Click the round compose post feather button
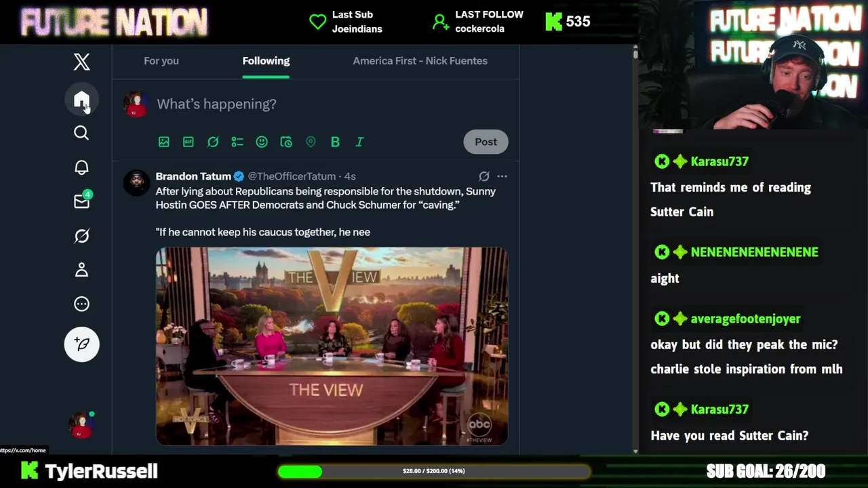The height and width of the screenshot is (488, 868). tap(81, 344)
